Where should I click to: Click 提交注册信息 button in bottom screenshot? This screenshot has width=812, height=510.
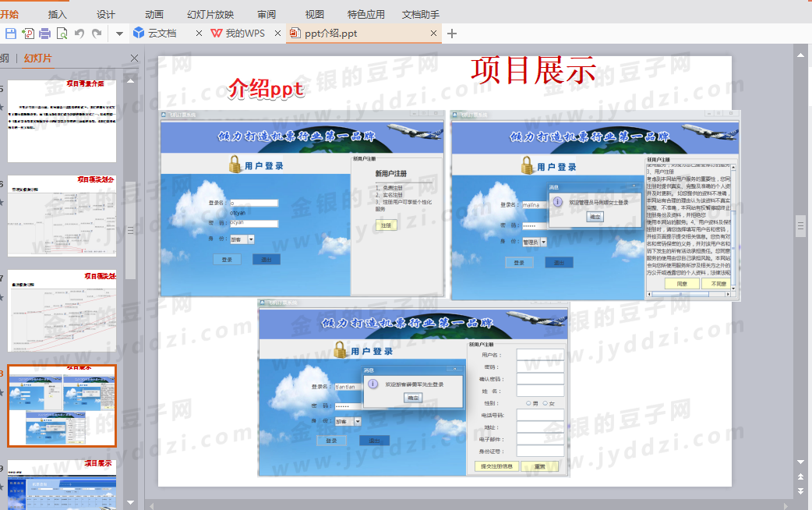496,466
